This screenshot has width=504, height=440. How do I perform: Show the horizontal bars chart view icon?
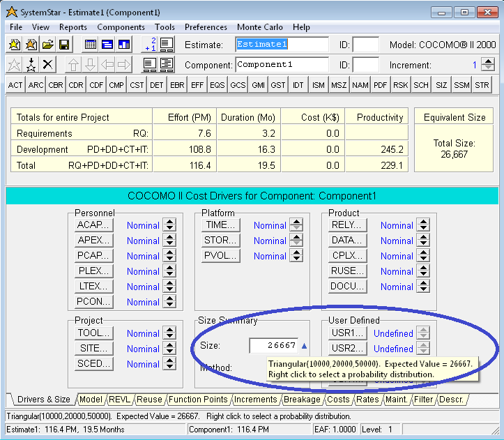tap(107, 45)
